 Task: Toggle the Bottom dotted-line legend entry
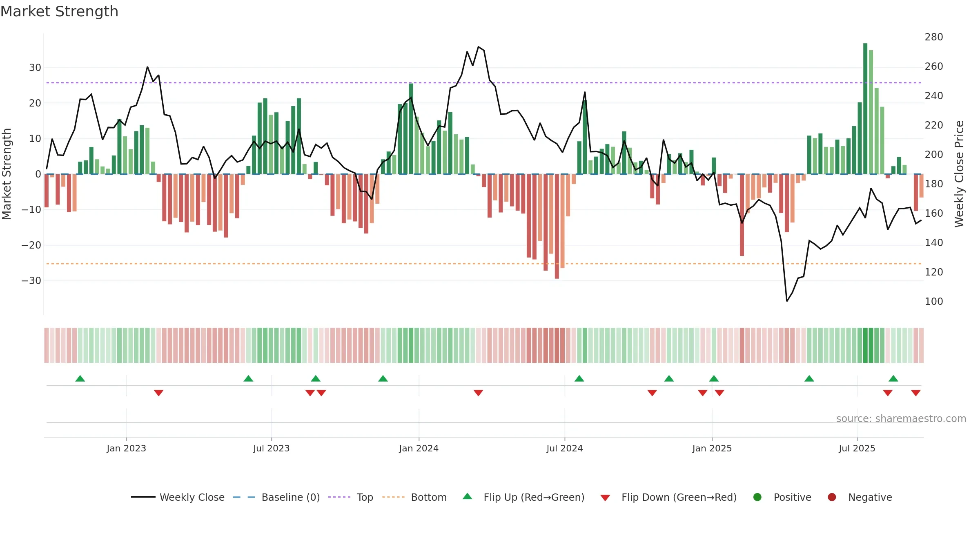414,497
